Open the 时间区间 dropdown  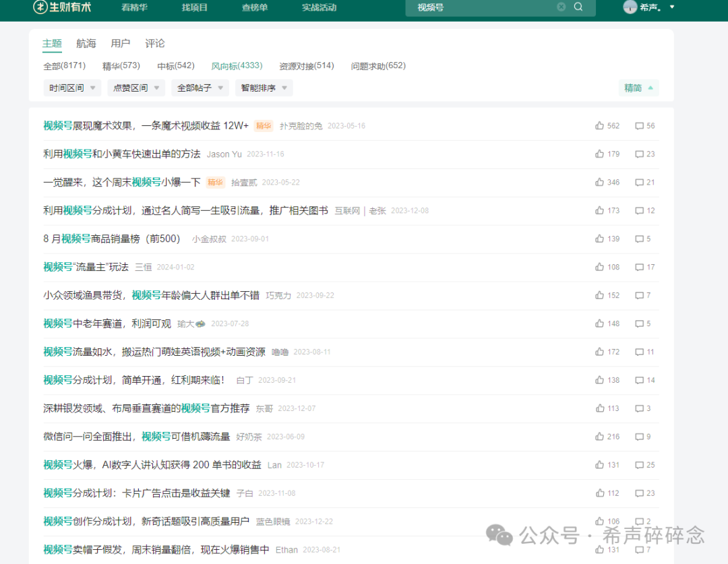(x=72, y=88)
